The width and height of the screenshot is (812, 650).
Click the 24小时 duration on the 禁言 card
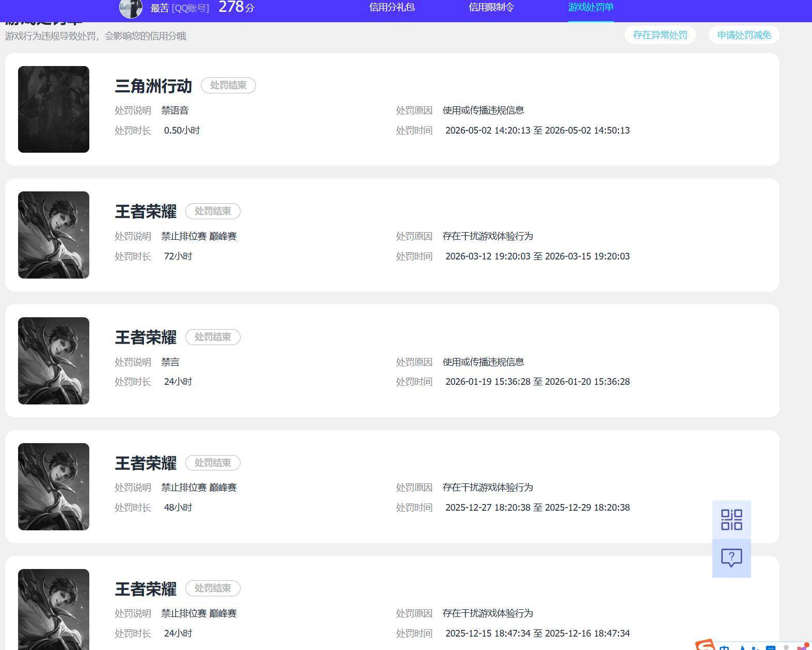click(178, 382)
